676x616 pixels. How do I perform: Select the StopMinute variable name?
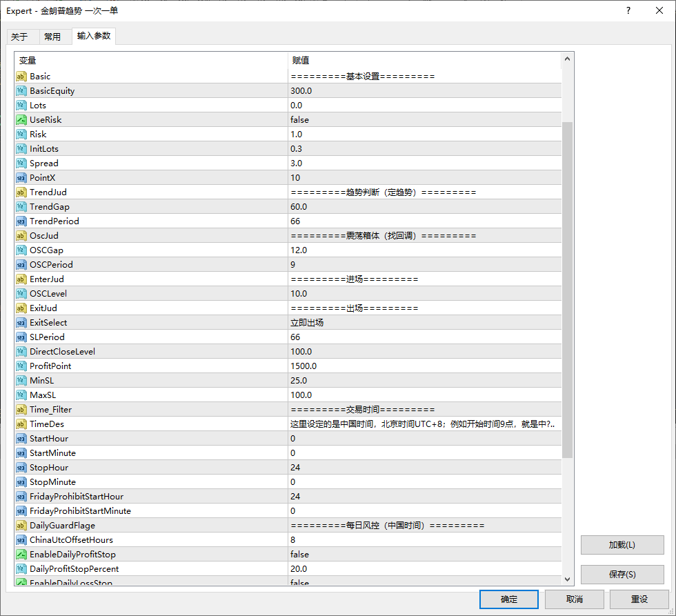(x=52, y=482)
